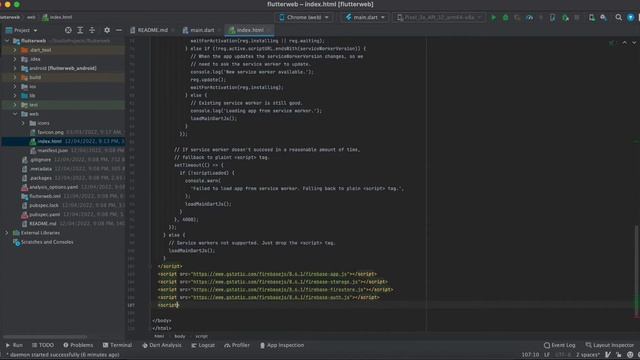Open the Layout Inspector
Image resolution: width=640 pixels, height=360 pixels.
pos(610,345)
